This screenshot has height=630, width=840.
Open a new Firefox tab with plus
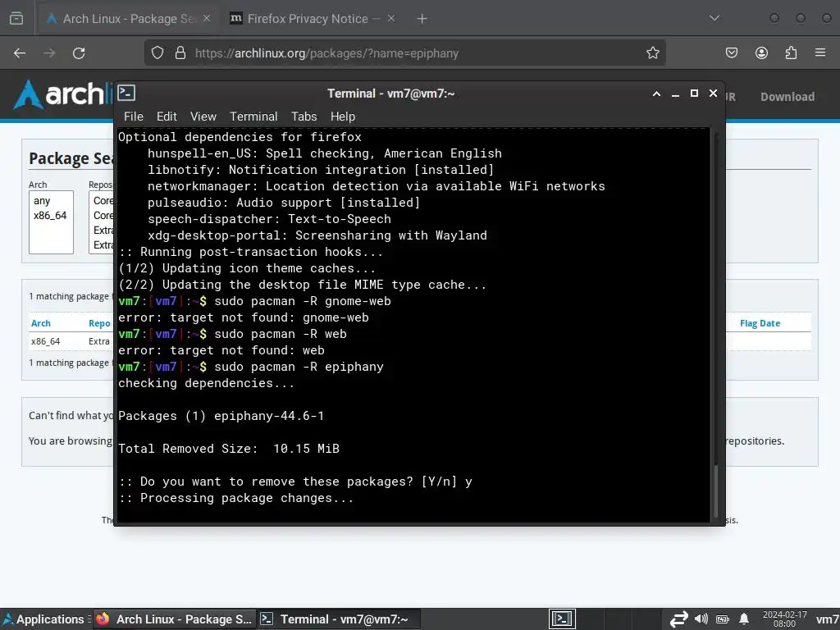[x=422, y=19]
